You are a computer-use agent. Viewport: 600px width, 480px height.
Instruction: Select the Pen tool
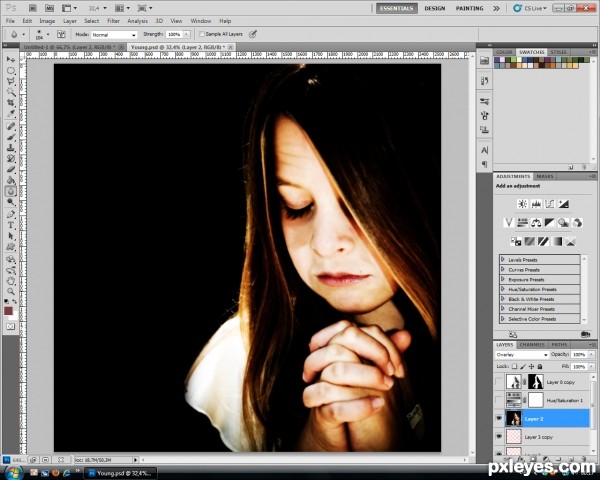11,214
